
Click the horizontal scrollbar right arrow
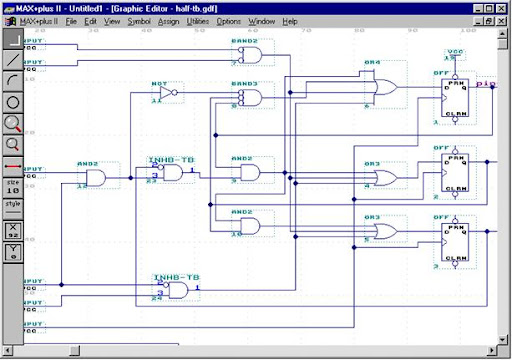(x=492, y=350)
